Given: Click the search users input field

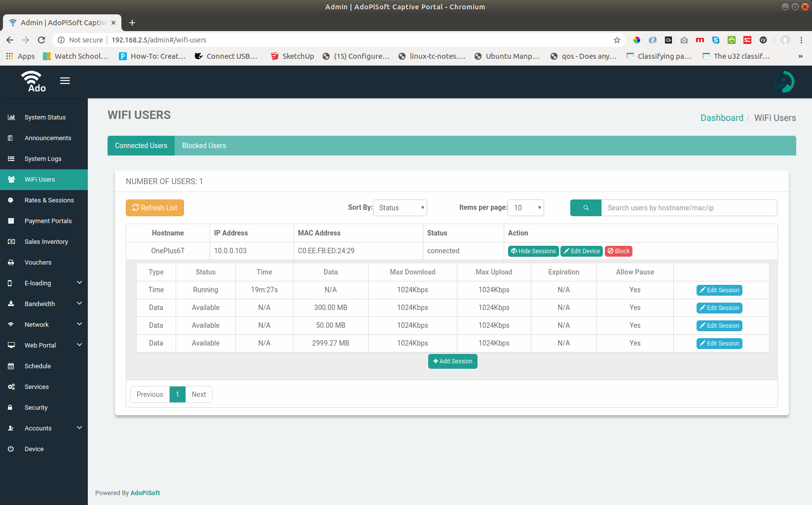Looking at the screenshot, I should coord(689,208).
